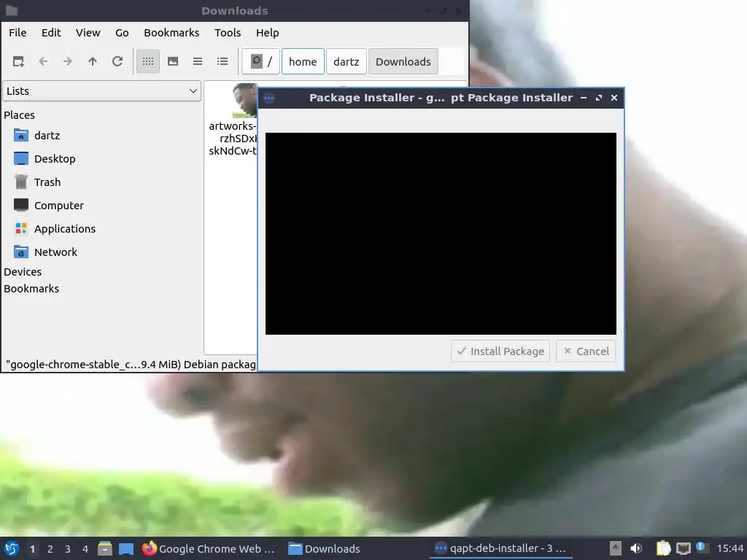Click the 15:44 taskbar clock
Screen dimensions: 747x560
pos(729,548)
